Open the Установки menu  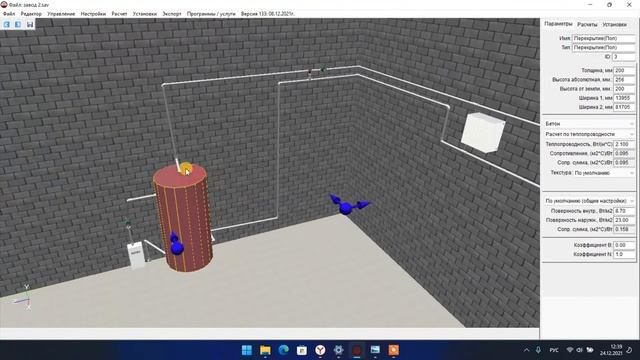(x=144, y=14)
